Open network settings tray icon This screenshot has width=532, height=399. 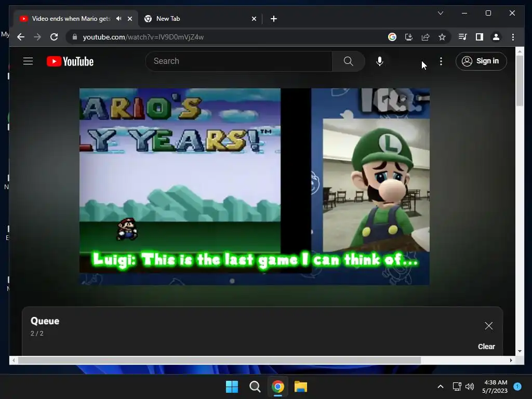pos(457,387)
